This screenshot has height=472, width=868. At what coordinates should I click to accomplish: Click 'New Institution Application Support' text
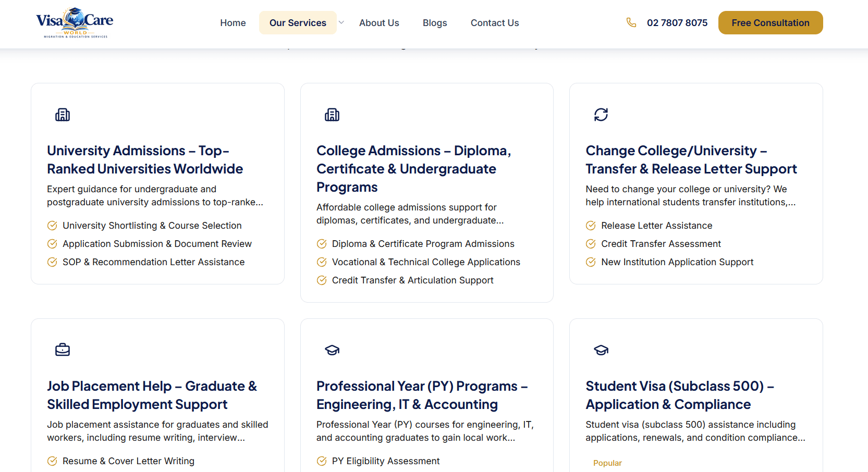tap(677, 262)
